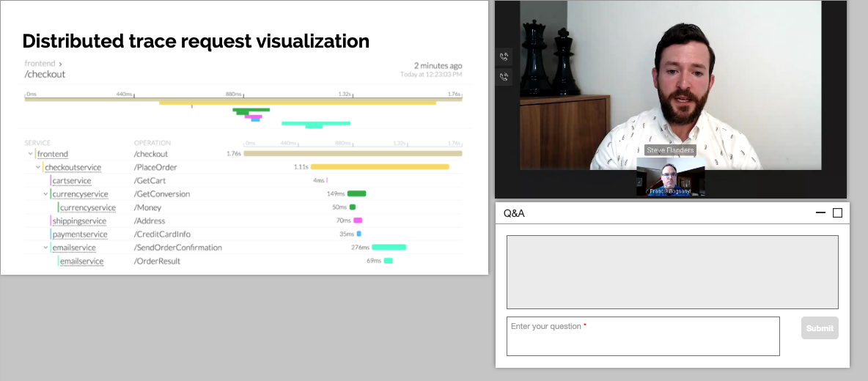Collapse the currencyservice /GetConversion row chevron
Screen dimensions: 868x381
pyautogui.click(x=45, y=194)
